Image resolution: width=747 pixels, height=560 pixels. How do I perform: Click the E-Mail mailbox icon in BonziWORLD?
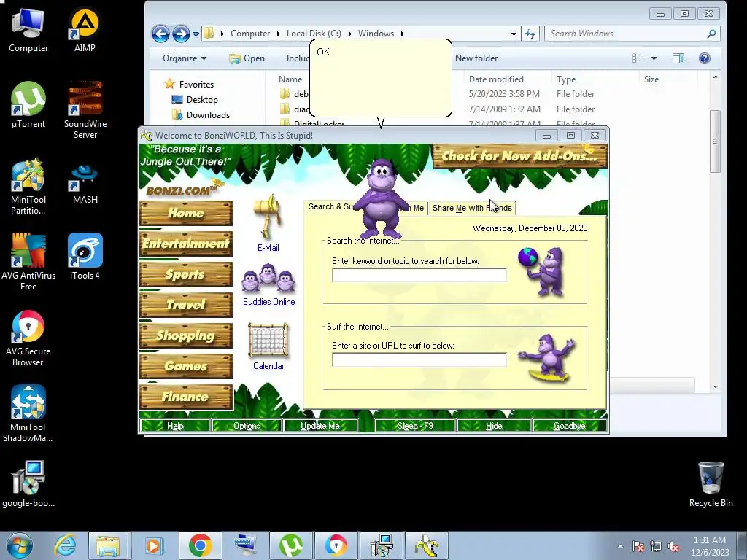pyautogui.click(x=268, y=217)
